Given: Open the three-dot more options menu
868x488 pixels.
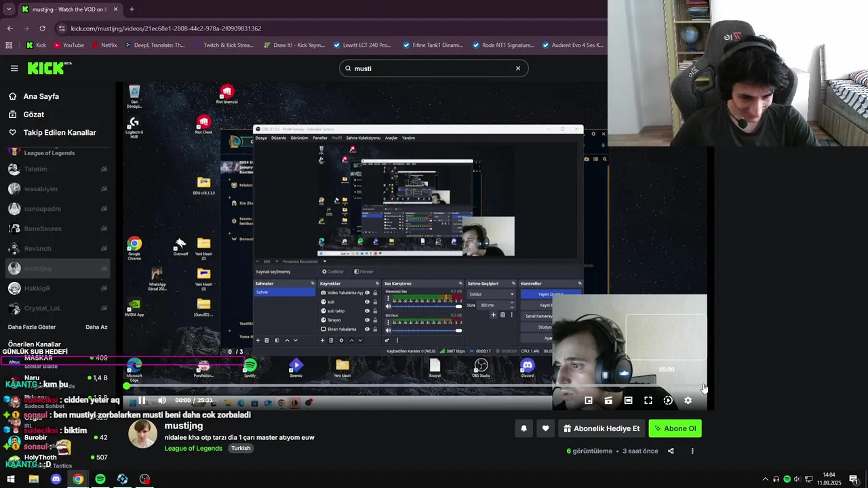Looking at the screenshot, I should pos(692,451).
